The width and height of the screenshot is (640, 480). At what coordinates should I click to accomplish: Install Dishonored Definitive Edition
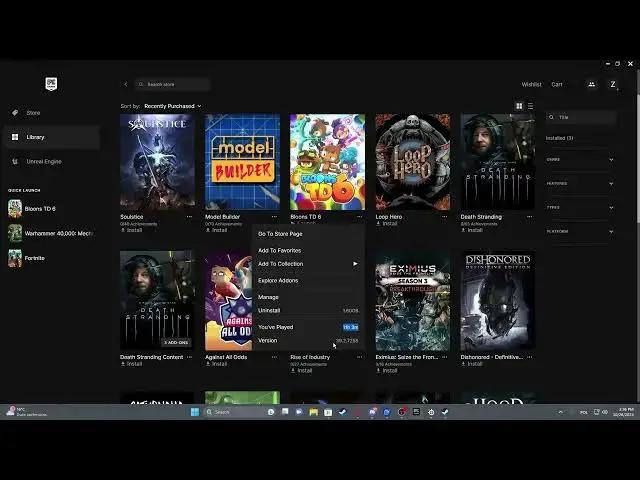[x=472, y=364]
